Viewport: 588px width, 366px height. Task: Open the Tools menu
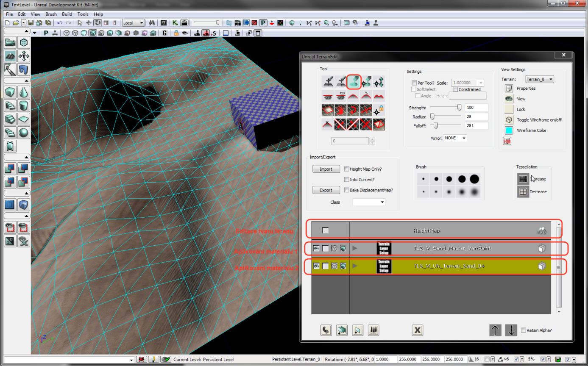point(83,14)
